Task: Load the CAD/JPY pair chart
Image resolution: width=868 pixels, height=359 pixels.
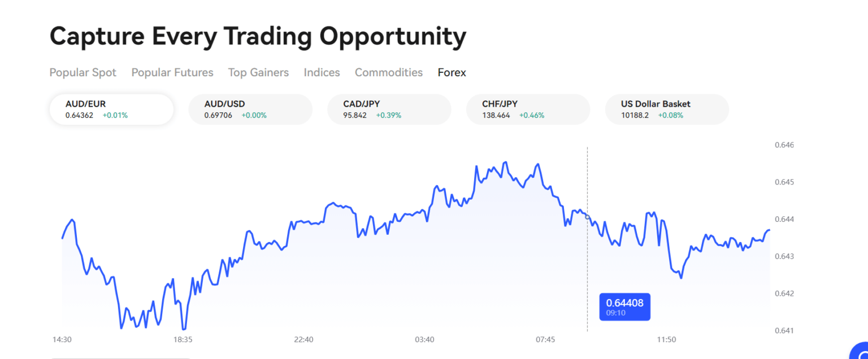Action: coord(389,109)
